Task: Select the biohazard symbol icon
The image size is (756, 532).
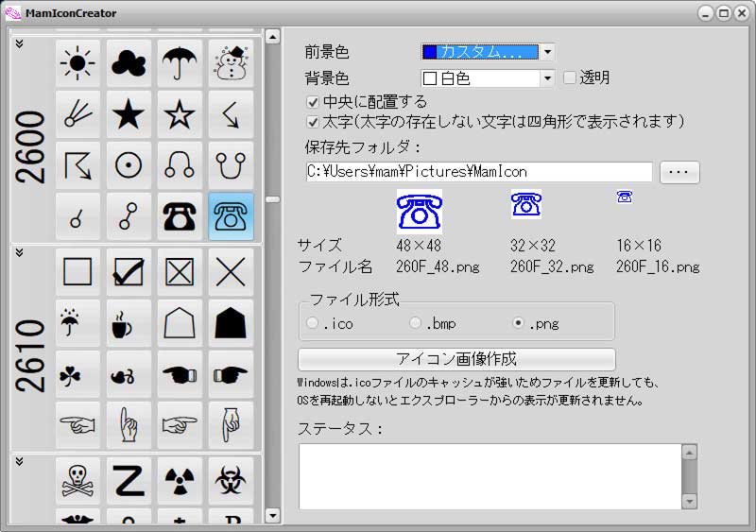Action: [231, 481]
